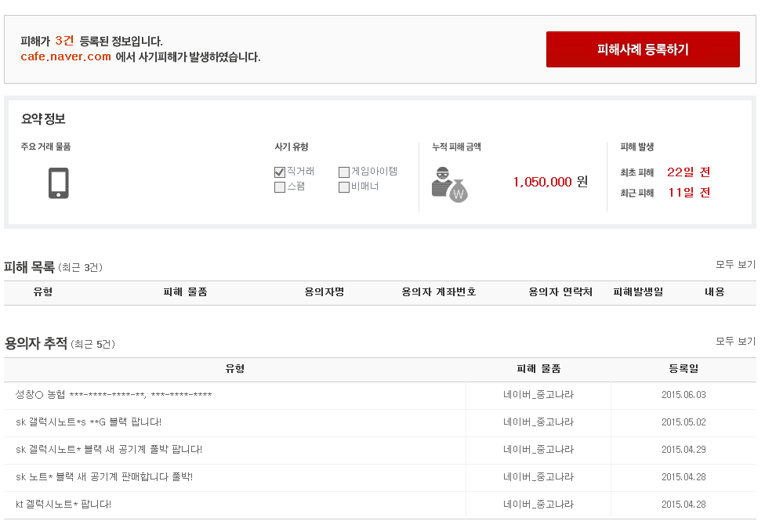Check the 게임아이템 checkbox

click(x=344, y=172)
